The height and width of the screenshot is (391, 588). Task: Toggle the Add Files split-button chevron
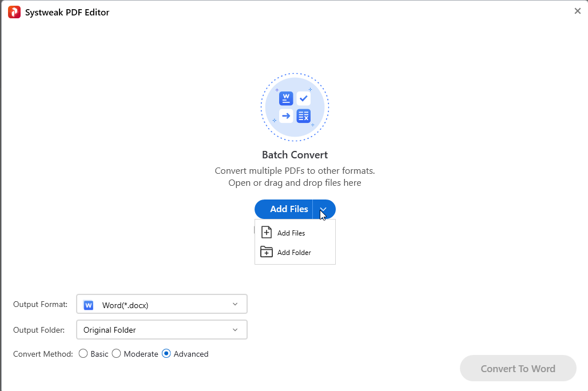[324, 209]
